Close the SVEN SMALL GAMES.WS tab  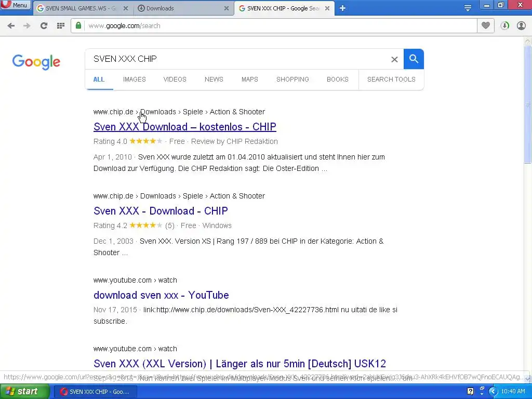pos(126,8)
